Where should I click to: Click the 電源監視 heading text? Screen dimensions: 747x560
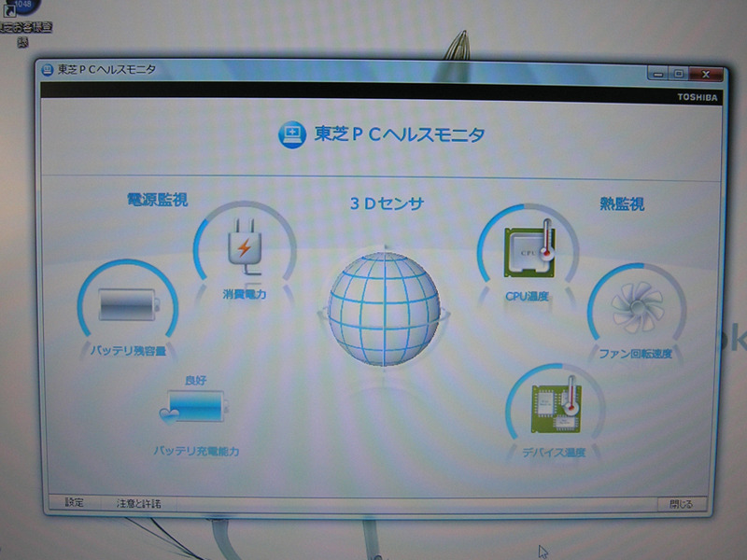coord(157,200)
